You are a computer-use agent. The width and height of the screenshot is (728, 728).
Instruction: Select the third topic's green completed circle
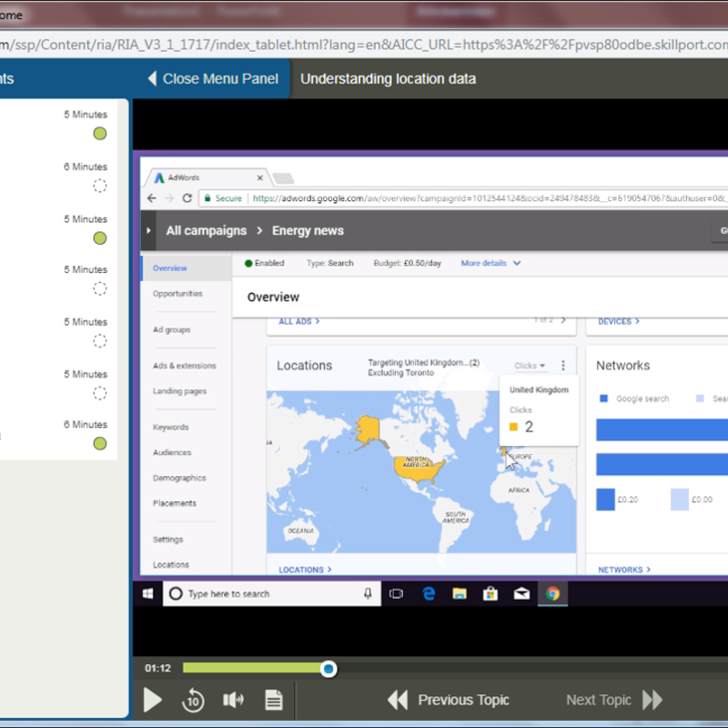click(x=100, y=238)
